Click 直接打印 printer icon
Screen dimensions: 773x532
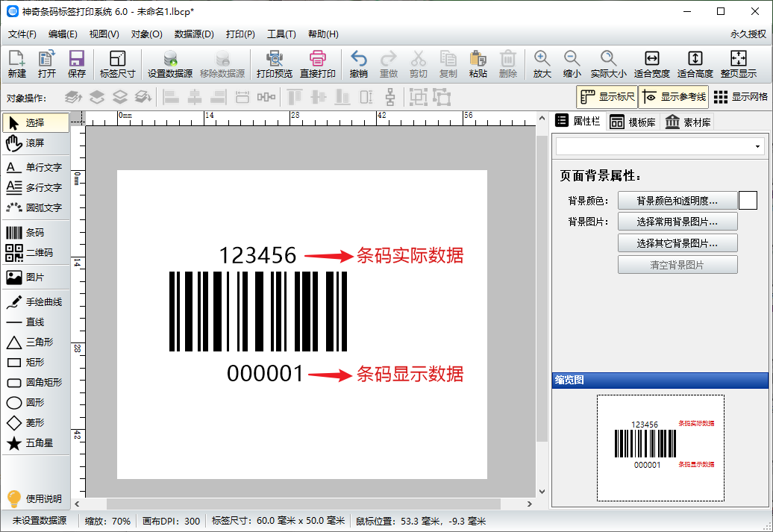click(x=318, y=64)
